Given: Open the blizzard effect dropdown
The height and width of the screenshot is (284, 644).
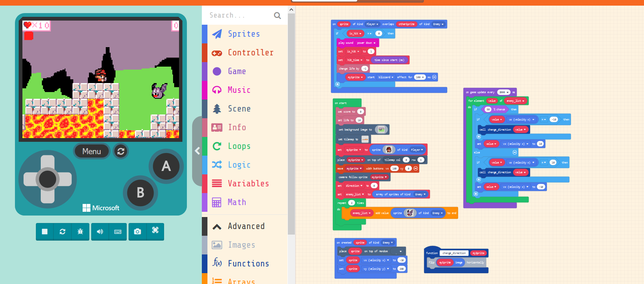Looking at the screenshot, I should (386, 77).
